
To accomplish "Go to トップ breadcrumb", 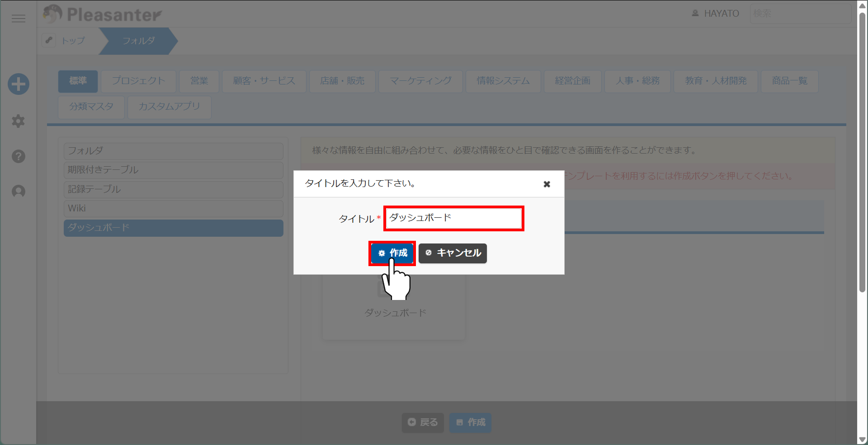I will click(x=73, y=41).
